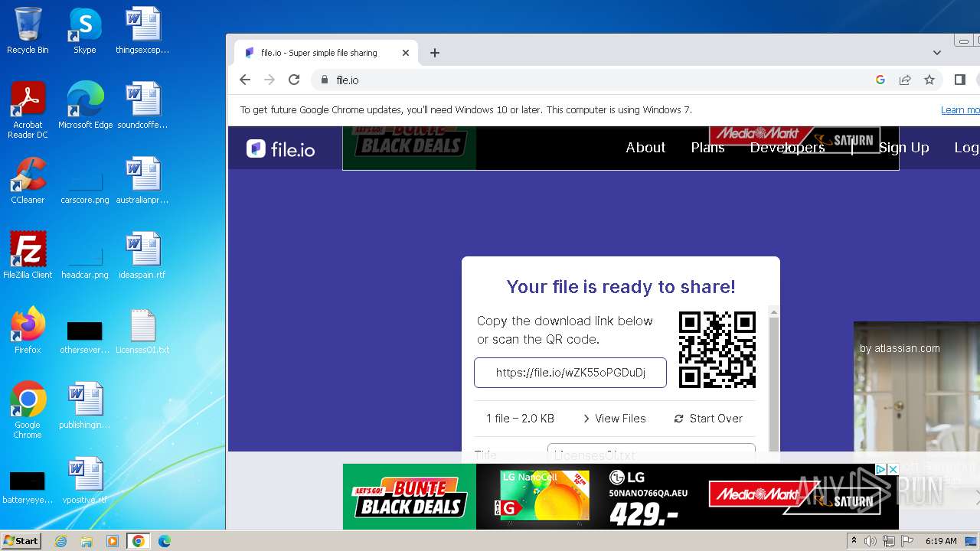Click the file.io download link field
This screenshot has height=551, width=980.
point(570,373)
